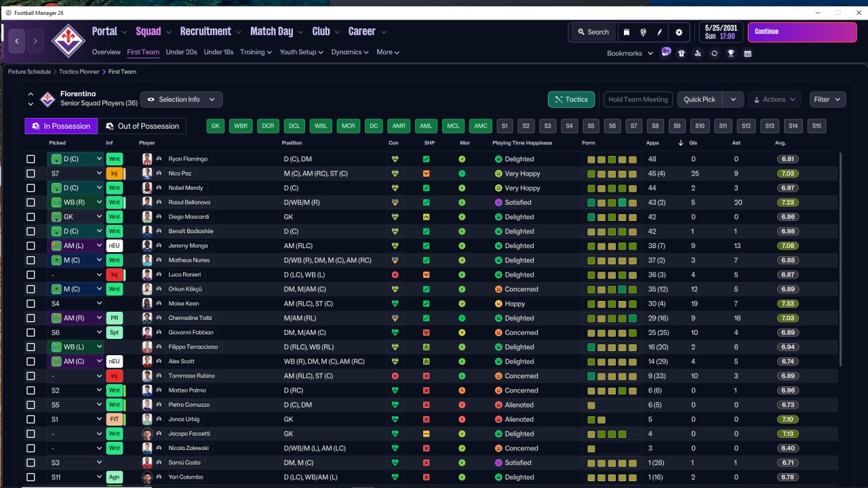
Task: Switch to the Under 20s tab
Action: [x=181, y=52]
